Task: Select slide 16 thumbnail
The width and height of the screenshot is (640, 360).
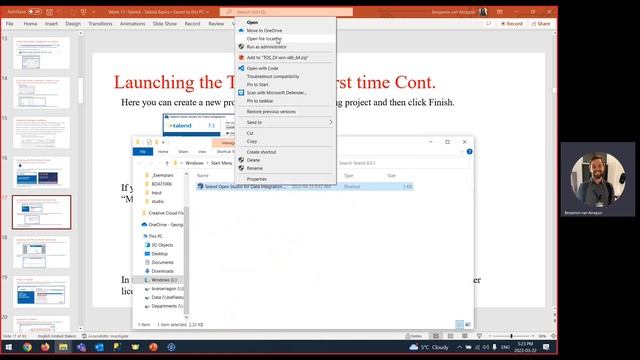Action: point(41,173)
